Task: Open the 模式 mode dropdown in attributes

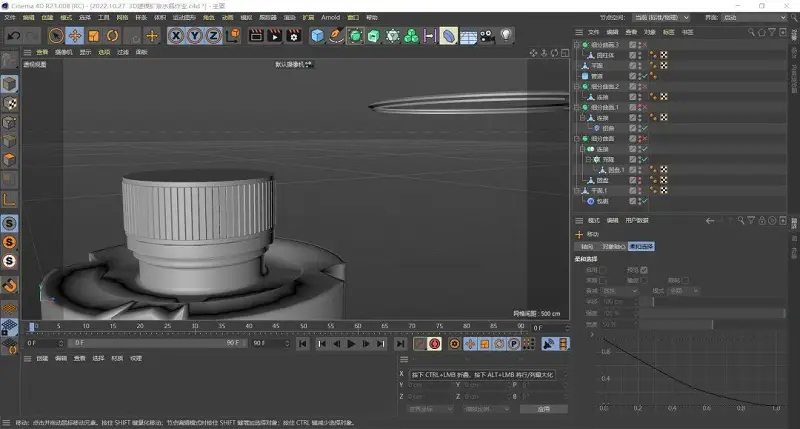Action: [x=683, y=291]
